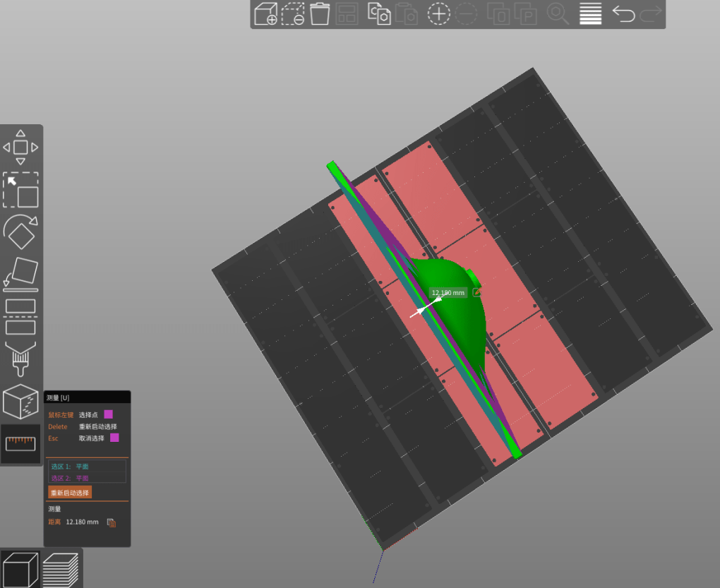Click the orange 重新启动选择 button
Screen dimensions: 720x588
click(70, 492)
